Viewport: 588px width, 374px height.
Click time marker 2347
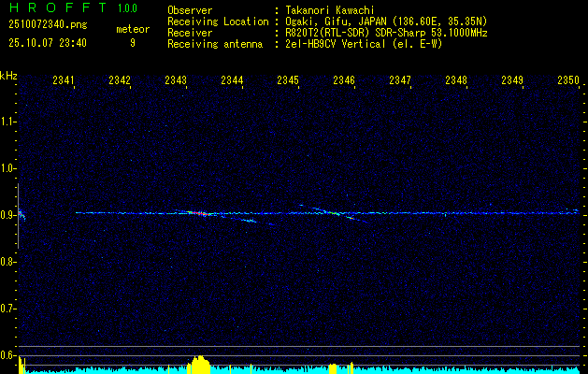point(400,80)
